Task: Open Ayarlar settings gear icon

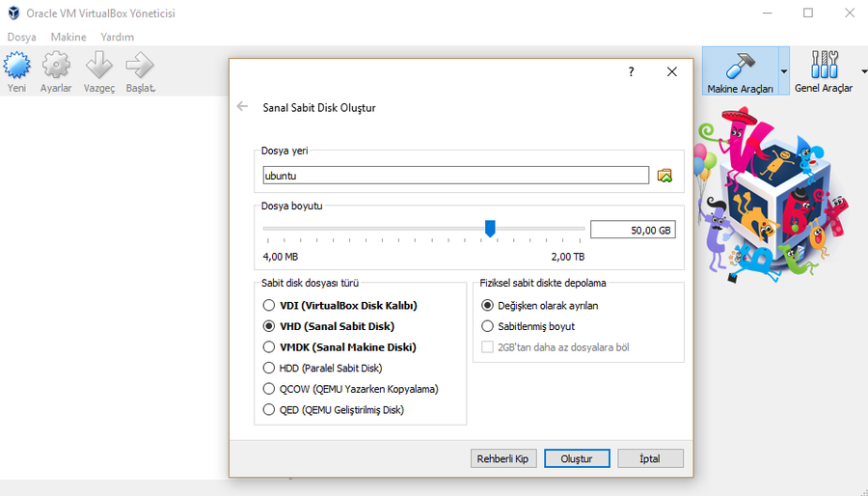Action: coord(56,67)
